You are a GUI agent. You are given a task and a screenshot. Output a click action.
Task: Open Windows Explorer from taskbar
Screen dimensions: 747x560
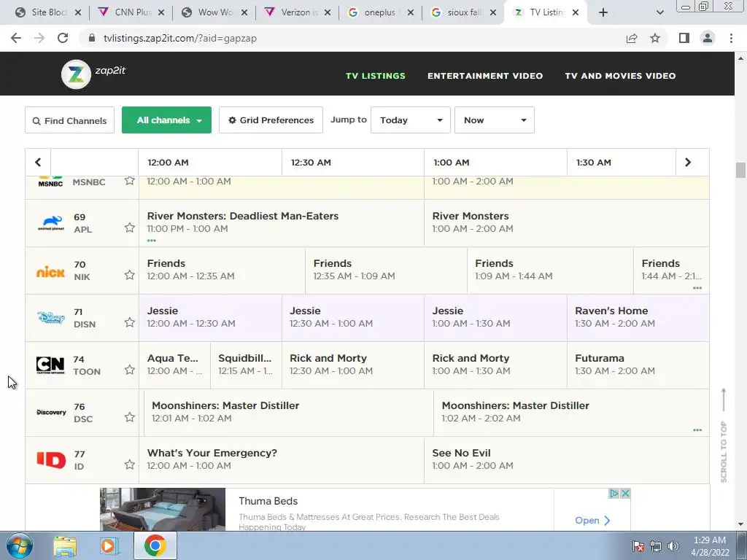pyautogui.click(x=65, y=545)
